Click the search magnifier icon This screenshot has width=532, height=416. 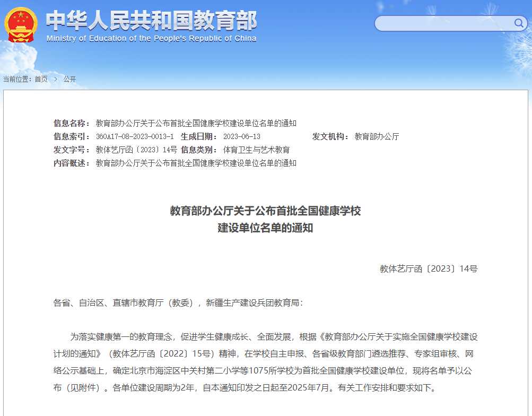pyautogui.click(x=518, y=23)
